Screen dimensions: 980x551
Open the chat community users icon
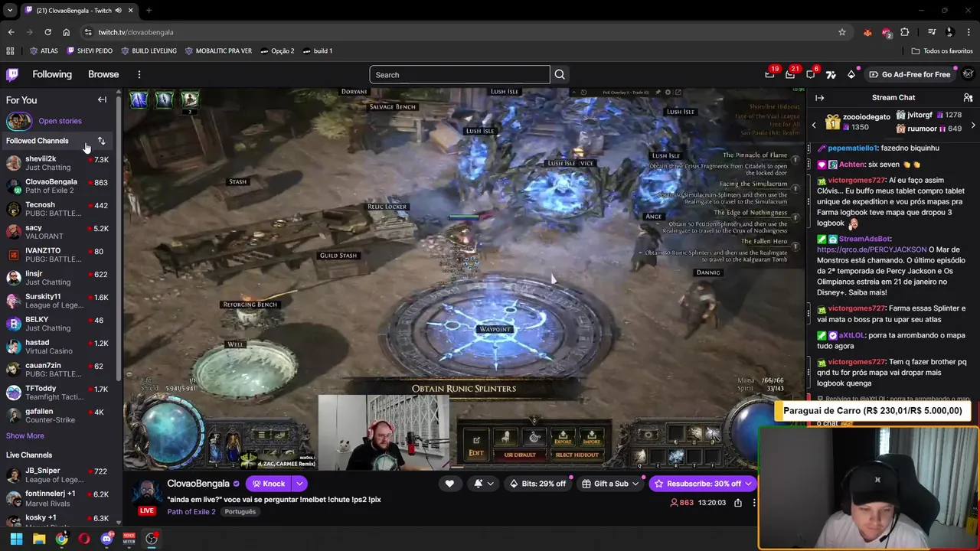coord(969,98)
